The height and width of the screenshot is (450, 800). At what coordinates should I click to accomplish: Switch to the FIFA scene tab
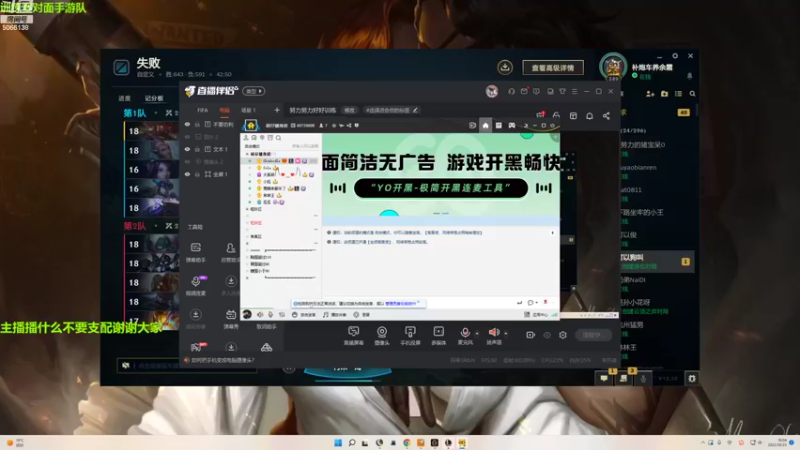coord(203,110)
